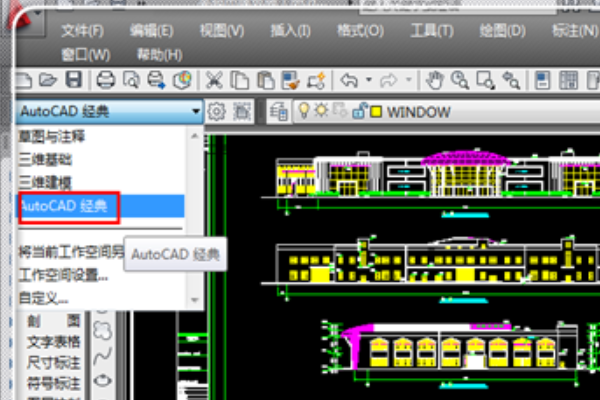
Task: Expand the 文字表格 side panel entry
Action: (x=54, y=341)
